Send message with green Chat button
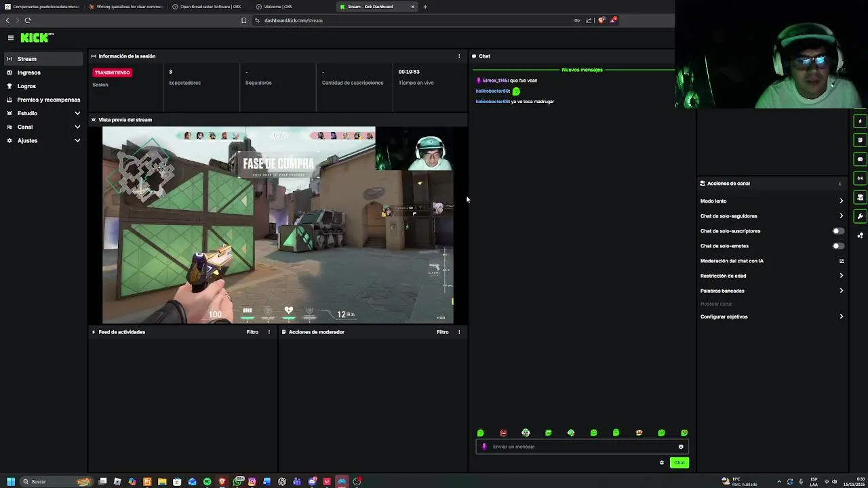This screenshot has height=488, width=868. (x=679, y=463)
